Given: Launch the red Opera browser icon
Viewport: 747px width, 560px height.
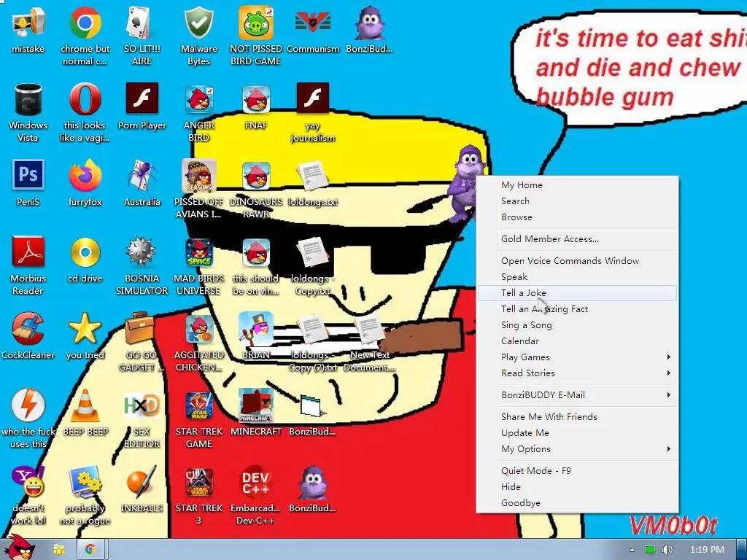Looking at the screenshot, I should (85, 99).
